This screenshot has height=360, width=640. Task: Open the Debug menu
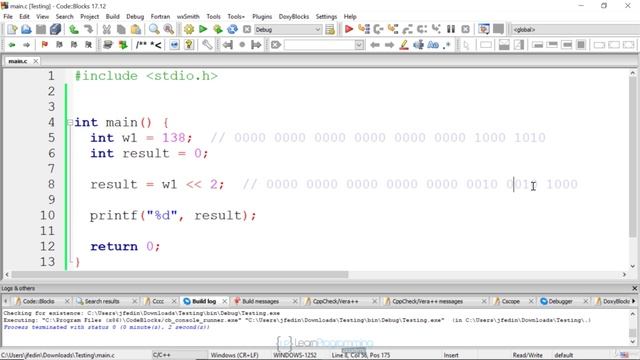(x=135, y=16)
